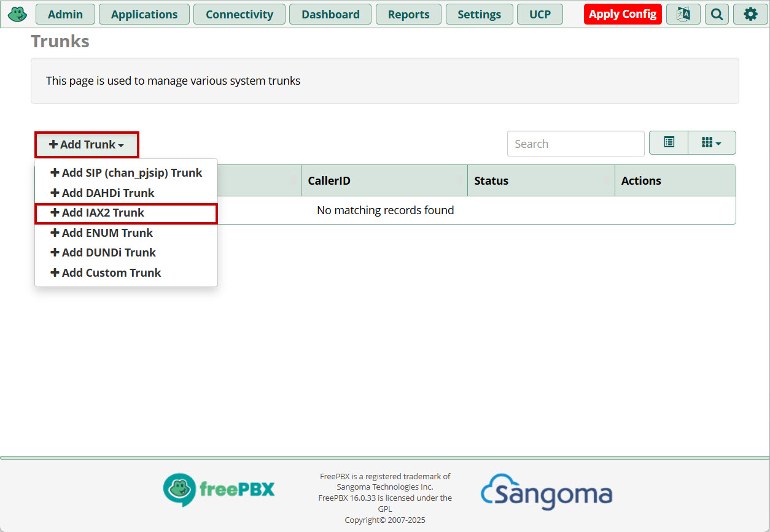Click the freePBX footer logo
The width and height of the screenshot is (770, 532).
(x=219, y=490)
